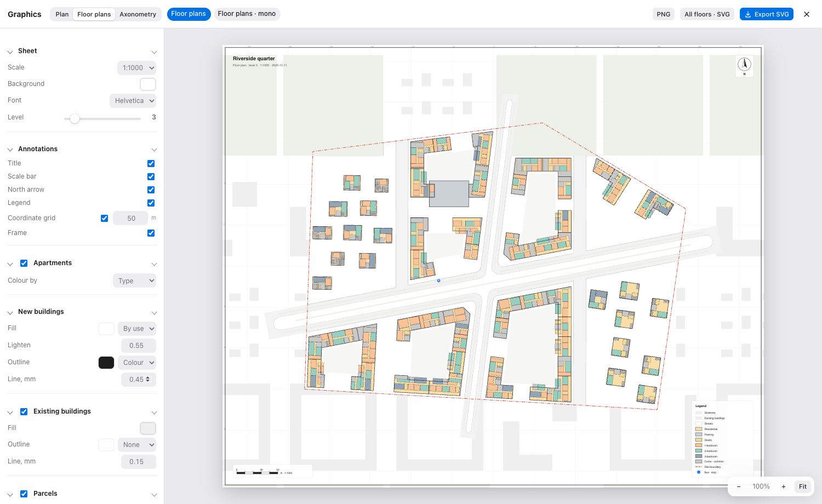Switch to the Plan tab
Viewport: 822px width, 504px height.
point(62,14)
